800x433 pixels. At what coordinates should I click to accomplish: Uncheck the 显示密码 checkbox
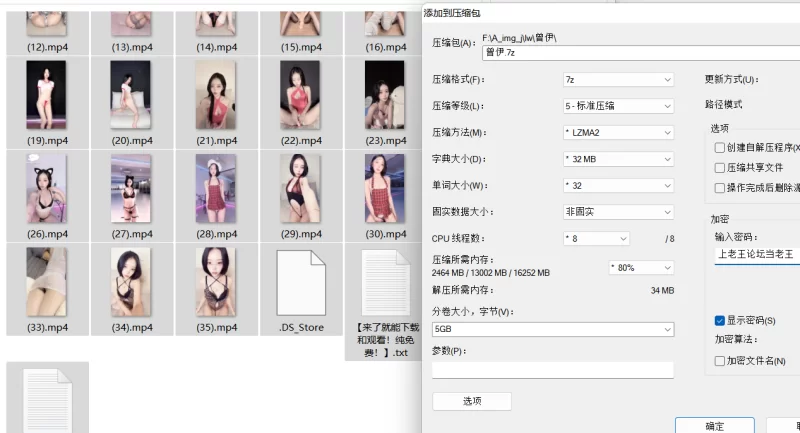point(719,321)
